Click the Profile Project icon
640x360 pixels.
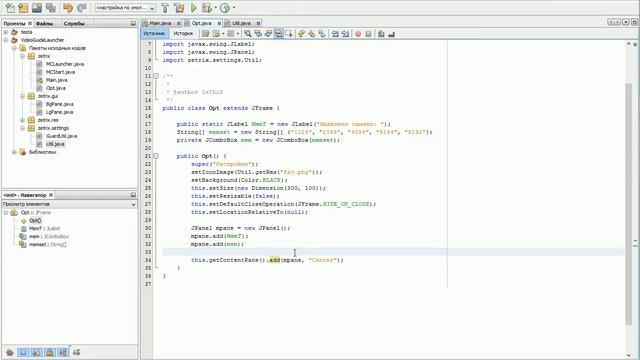[x=225, y=7]
